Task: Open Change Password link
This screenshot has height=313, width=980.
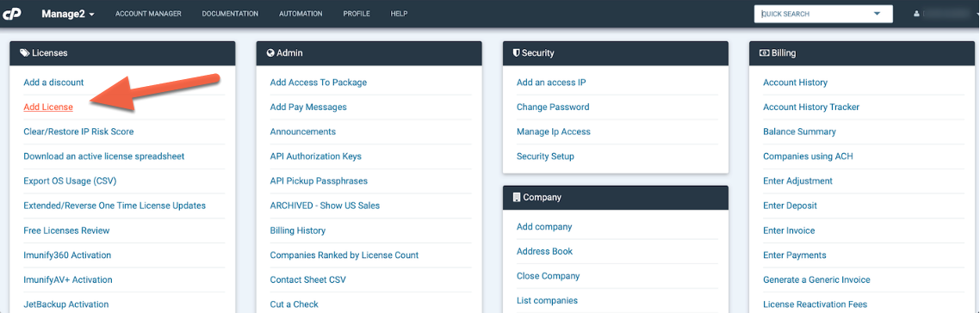Action: (553, 107)
